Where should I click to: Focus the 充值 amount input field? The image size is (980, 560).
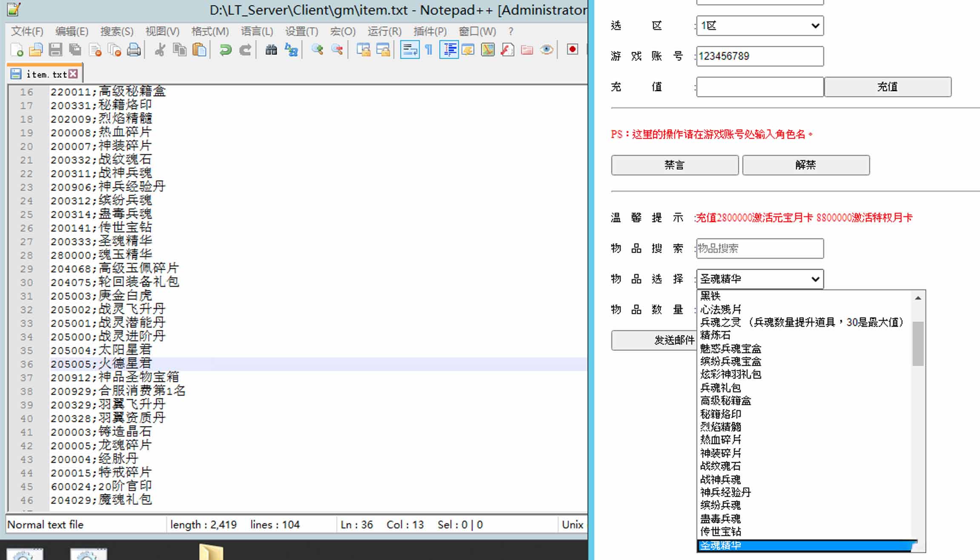click(760, 87)
